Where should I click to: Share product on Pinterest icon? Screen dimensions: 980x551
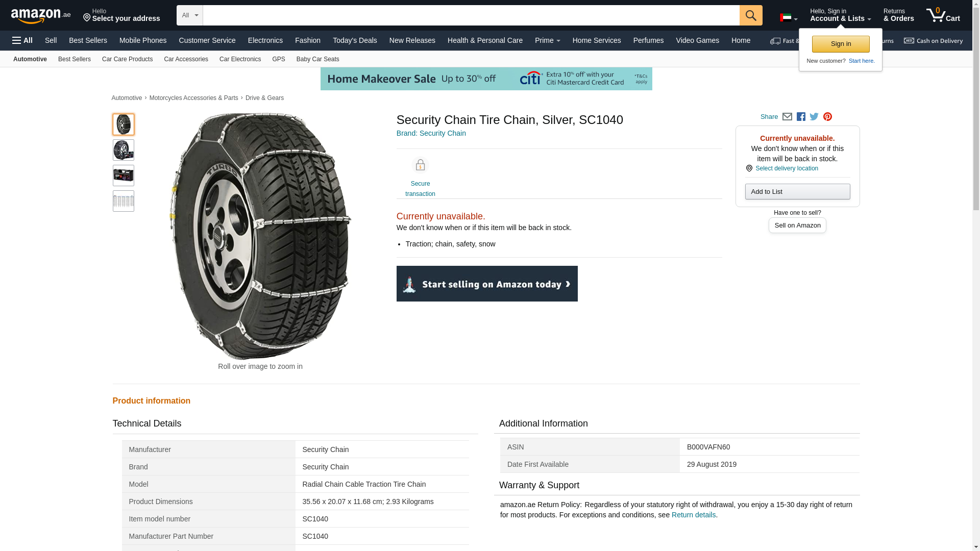(827, 117)
